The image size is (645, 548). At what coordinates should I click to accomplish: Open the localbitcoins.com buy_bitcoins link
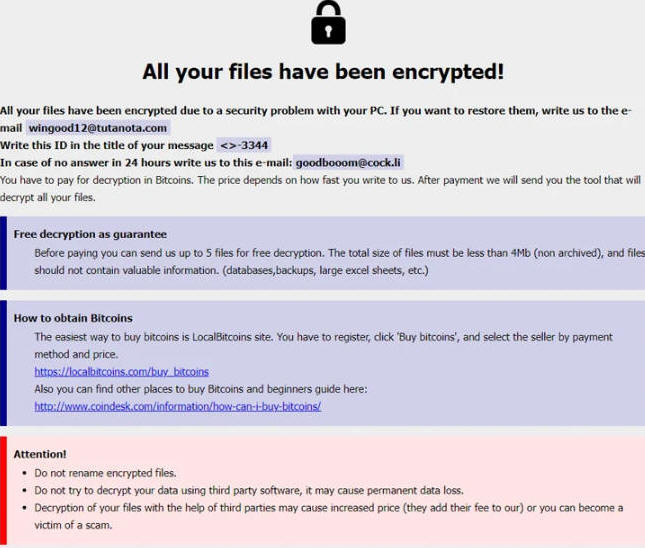121,372
